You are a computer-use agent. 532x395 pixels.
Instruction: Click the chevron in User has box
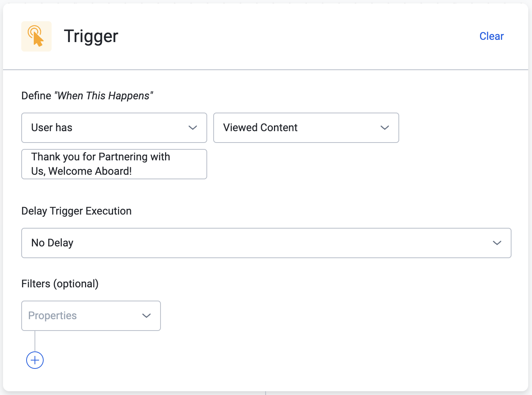pyautogui.click(x=193, y=128)
